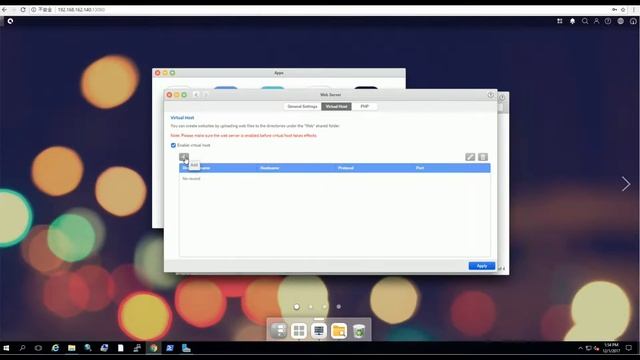This screenshot has height=360, width=640.
Task: Show hidden tray icons chevron
Action: click(x=580, y=348)
